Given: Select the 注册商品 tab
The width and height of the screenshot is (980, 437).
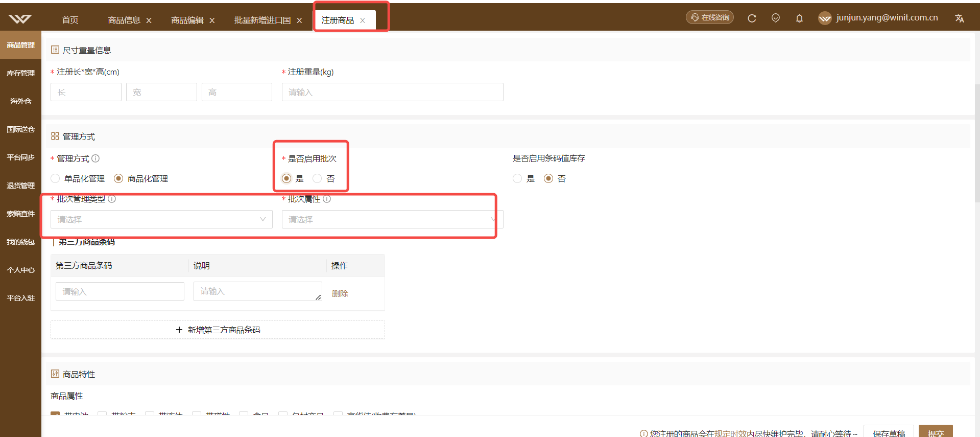Looking at the screenshot, I should [x=338, y=20].
